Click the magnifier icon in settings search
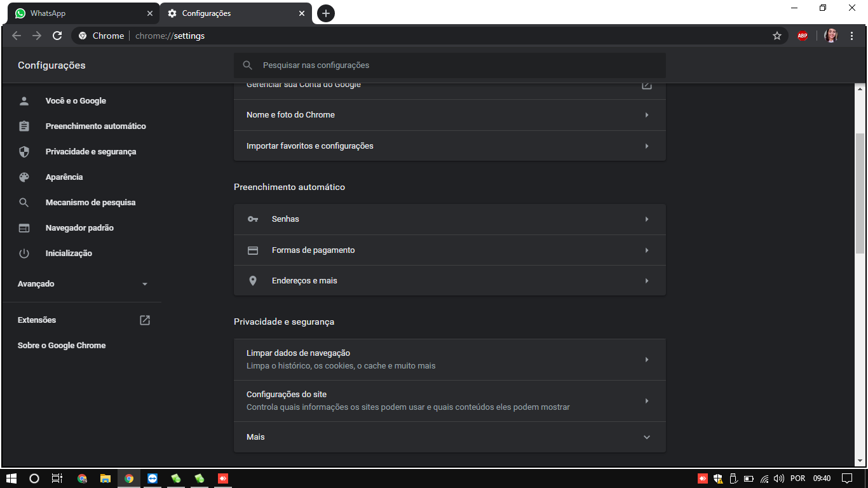Screen dimensions: 868x488 [x=248, y=65]
